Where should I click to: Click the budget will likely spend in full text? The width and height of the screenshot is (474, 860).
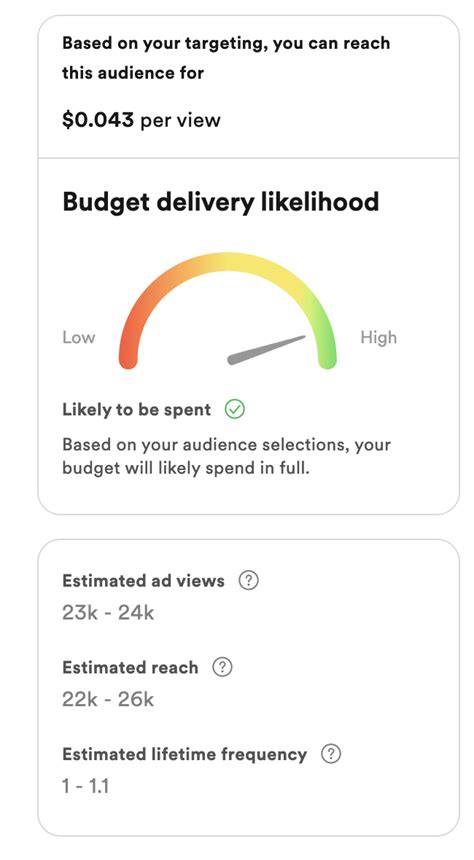point(186,469)
